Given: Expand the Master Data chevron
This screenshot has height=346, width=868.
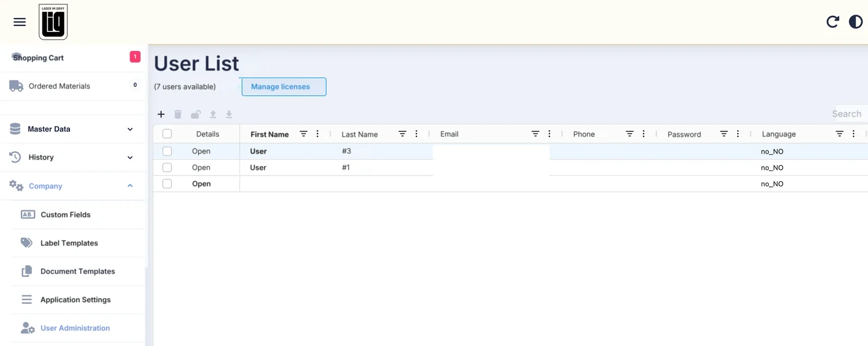Looking at the screenshot, I should pos(130,129).
